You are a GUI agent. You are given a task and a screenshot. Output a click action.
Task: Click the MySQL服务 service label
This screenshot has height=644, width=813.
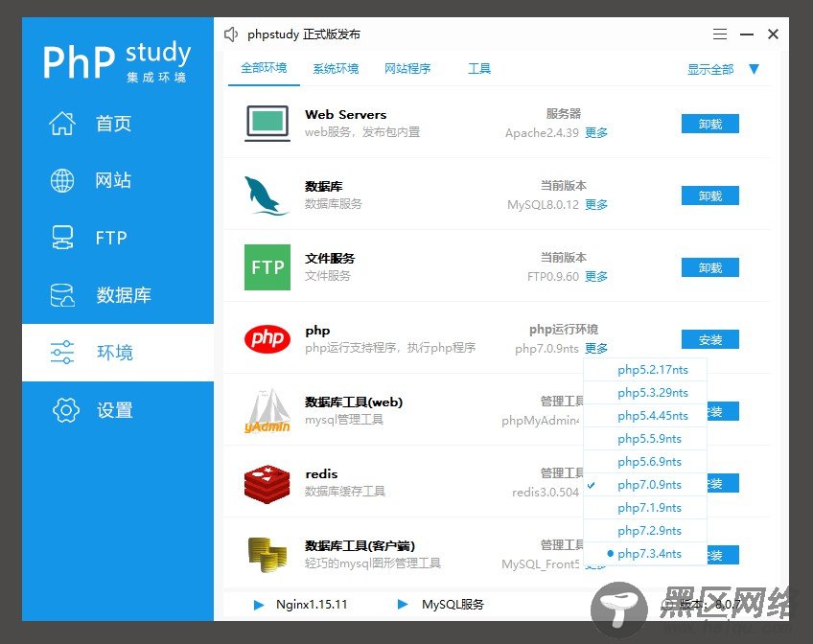click(x=453, y=605)
